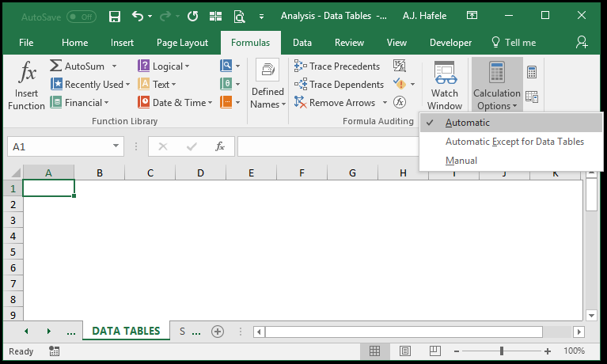Switch to the Home tab
The image size is (607, 364).
pos(74,43)
